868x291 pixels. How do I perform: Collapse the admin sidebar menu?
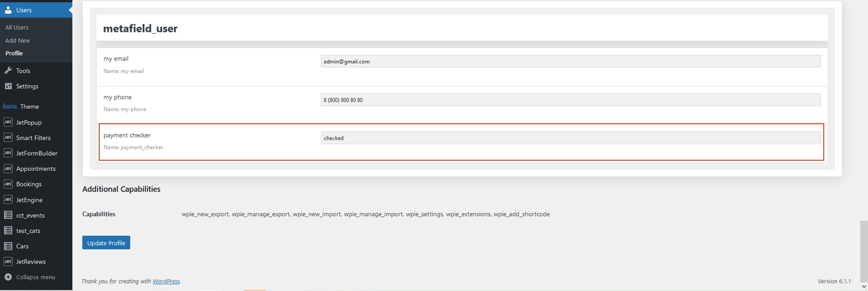pyautogui.click(x=36, y=277)
